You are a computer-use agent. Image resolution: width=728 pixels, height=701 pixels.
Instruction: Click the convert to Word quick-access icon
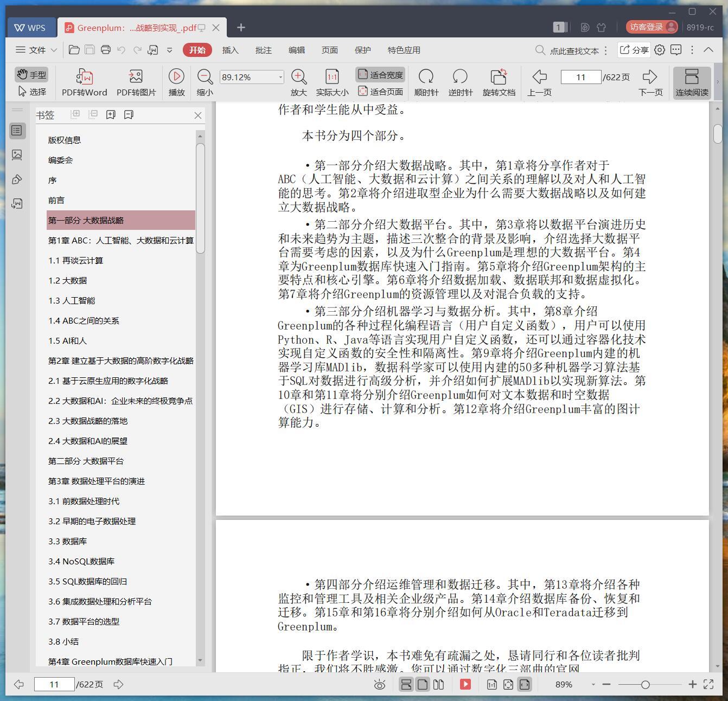[153, 50]
